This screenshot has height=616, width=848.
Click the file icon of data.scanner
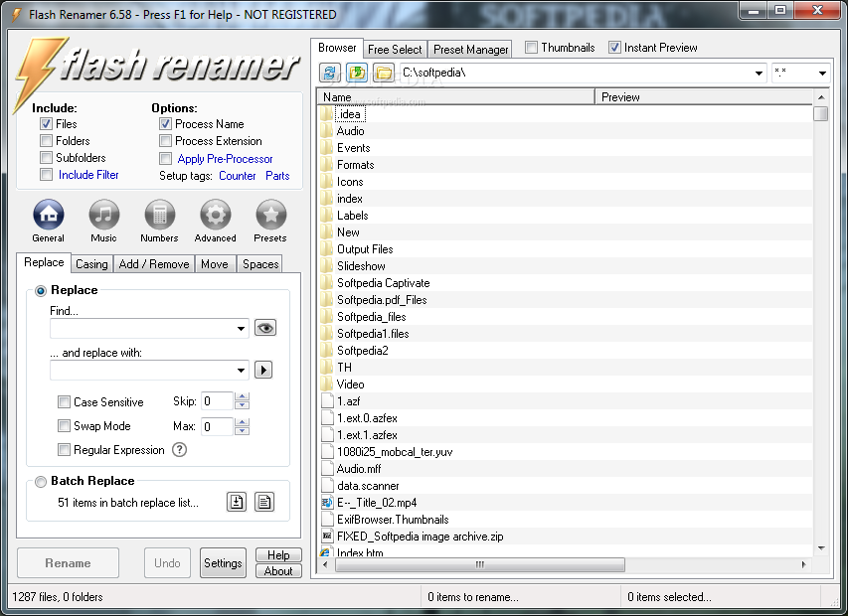pyautogui.click(x=327, y=485)
